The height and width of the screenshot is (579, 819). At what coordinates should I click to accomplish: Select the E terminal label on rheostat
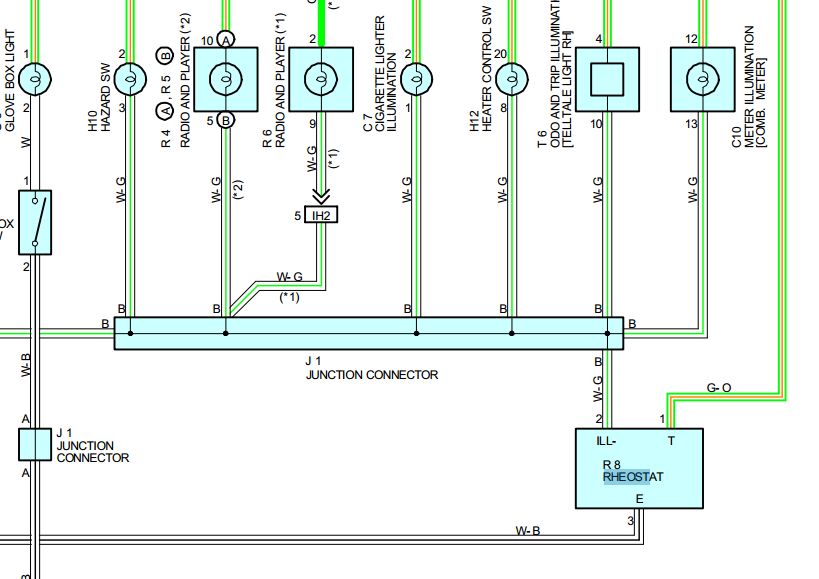pos(640,499)
